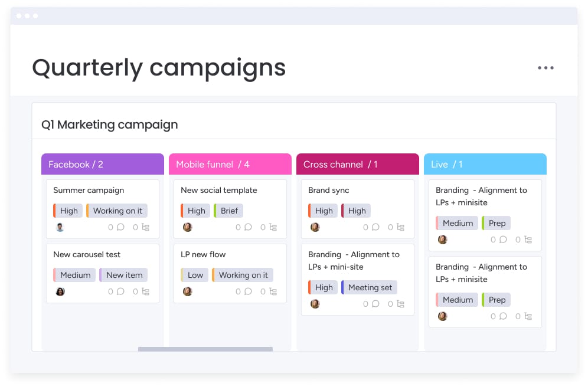Change the Meeting set status label
Viewport: 588px width, 387px height.
pos(369,287)
